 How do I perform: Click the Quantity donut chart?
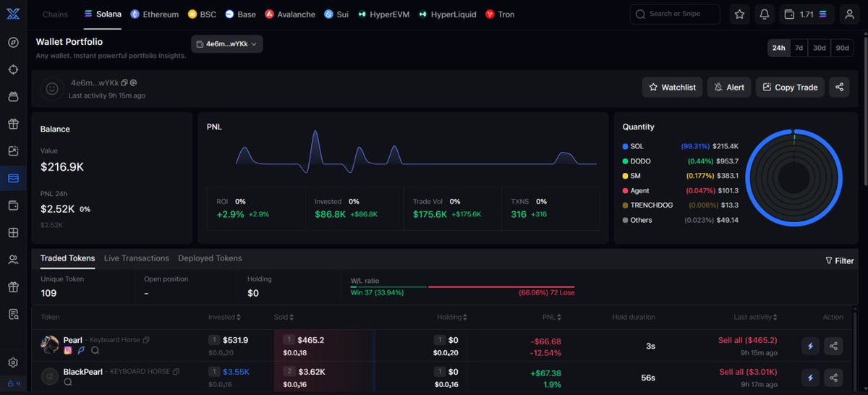click(x=793, y=177)
